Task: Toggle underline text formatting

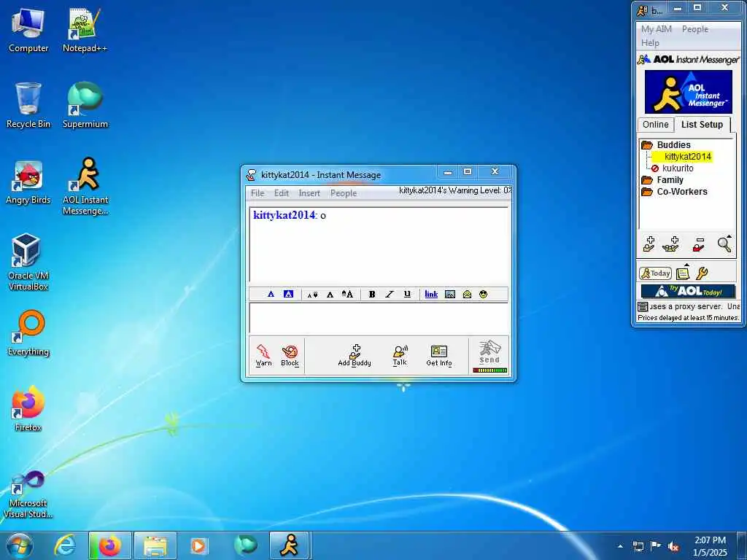Action: pos(407,295)
